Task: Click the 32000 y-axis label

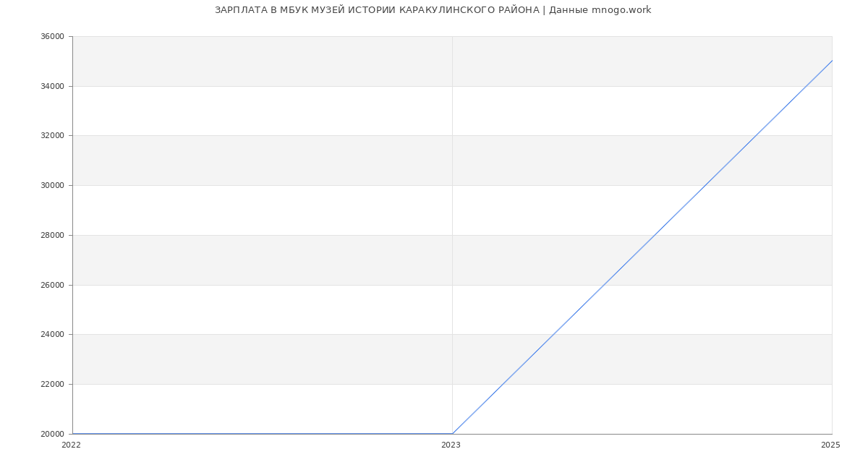Action: [54, 136]
